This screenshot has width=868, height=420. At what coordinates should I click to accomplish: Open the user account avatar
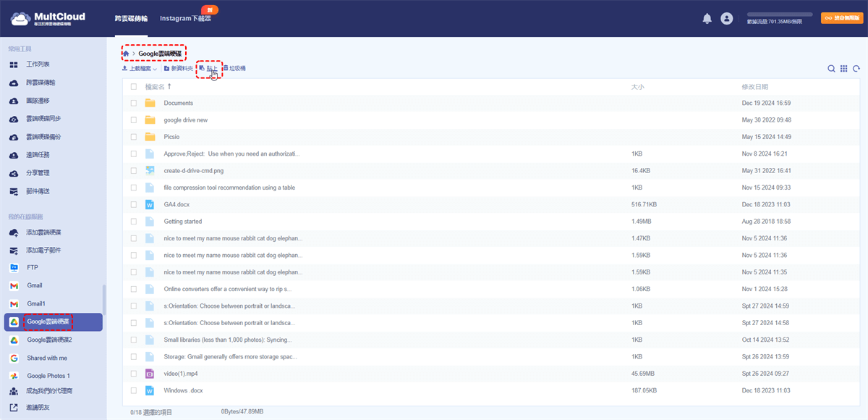click(x=727, y=19)
